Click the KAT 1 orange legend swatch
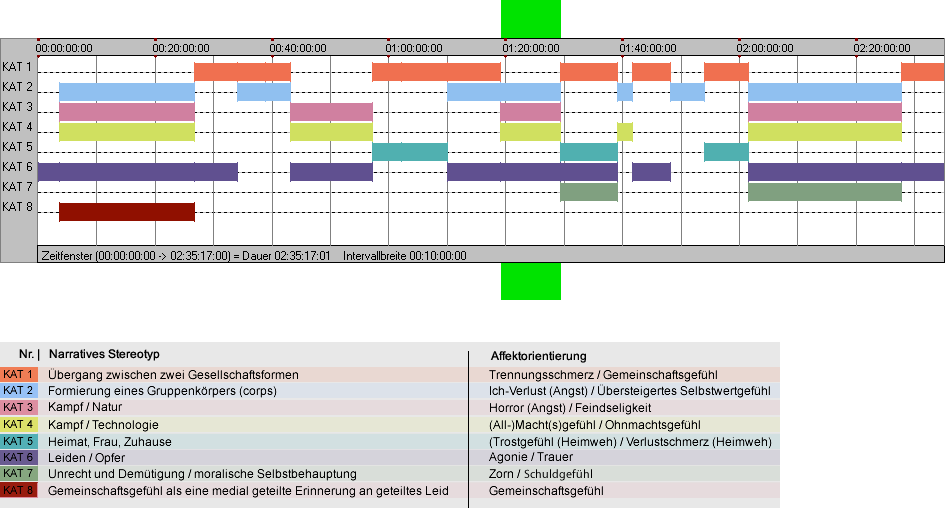 19,374
